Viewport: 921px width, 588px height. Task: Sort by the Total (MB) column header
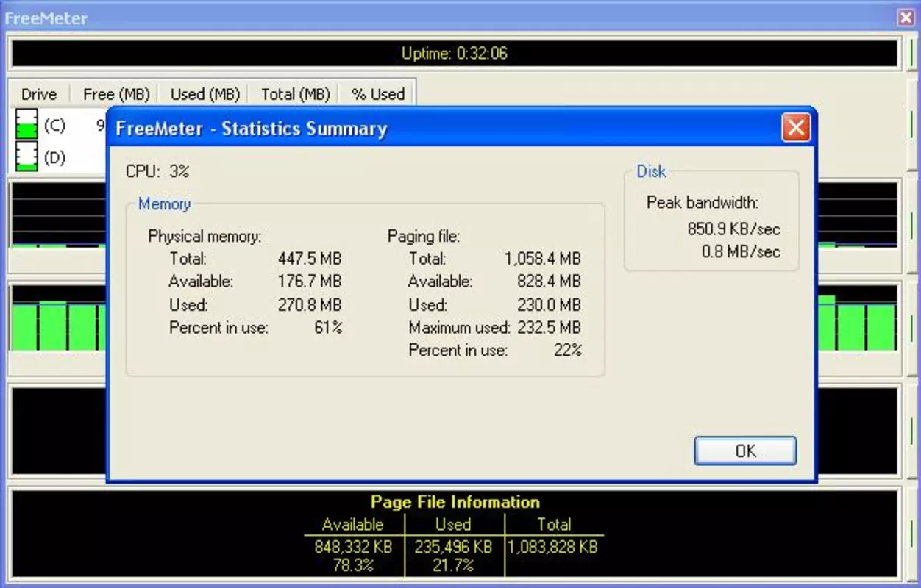coord(295,94)
